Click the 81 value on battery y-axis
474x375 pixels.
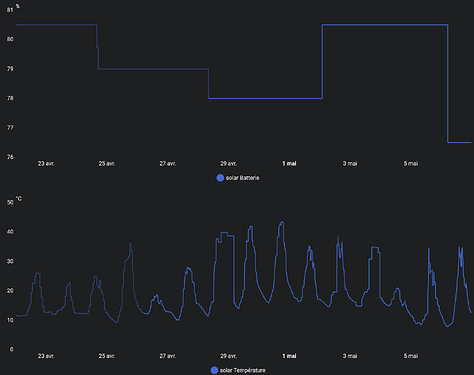[10, 10]
